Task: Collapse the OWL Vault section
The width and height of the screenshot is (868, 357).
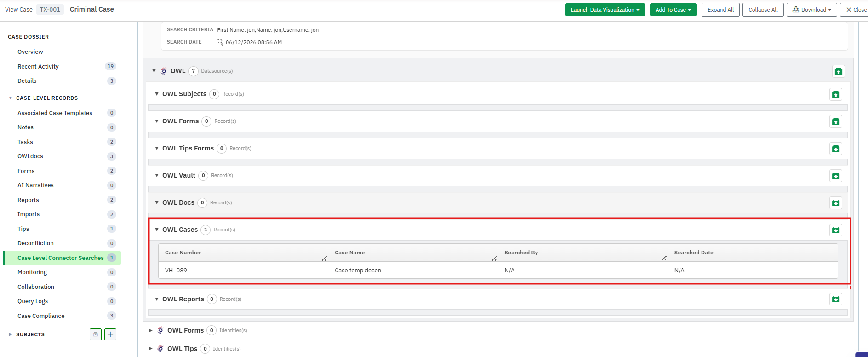Action: tap(157, 175)
